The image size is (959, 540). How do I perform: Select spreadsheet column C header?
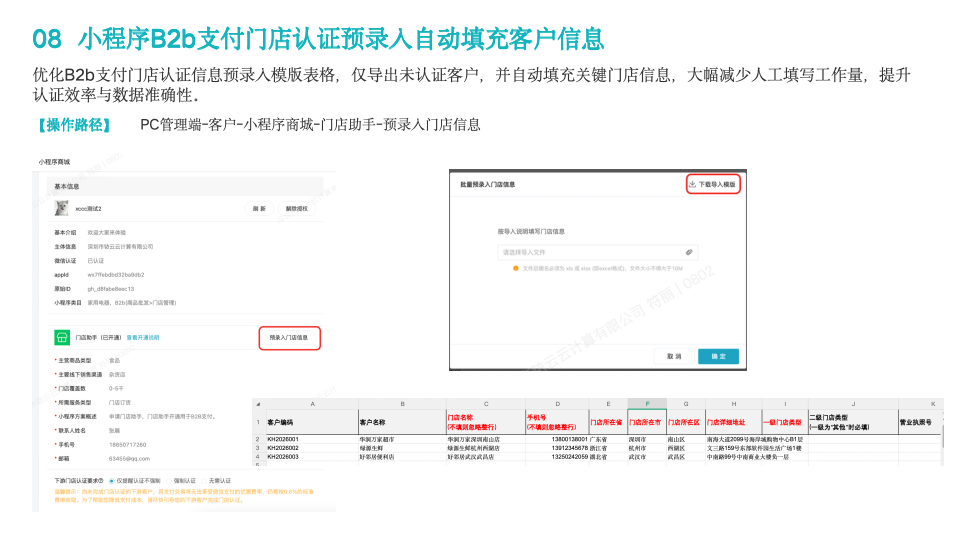pos(486,404)
